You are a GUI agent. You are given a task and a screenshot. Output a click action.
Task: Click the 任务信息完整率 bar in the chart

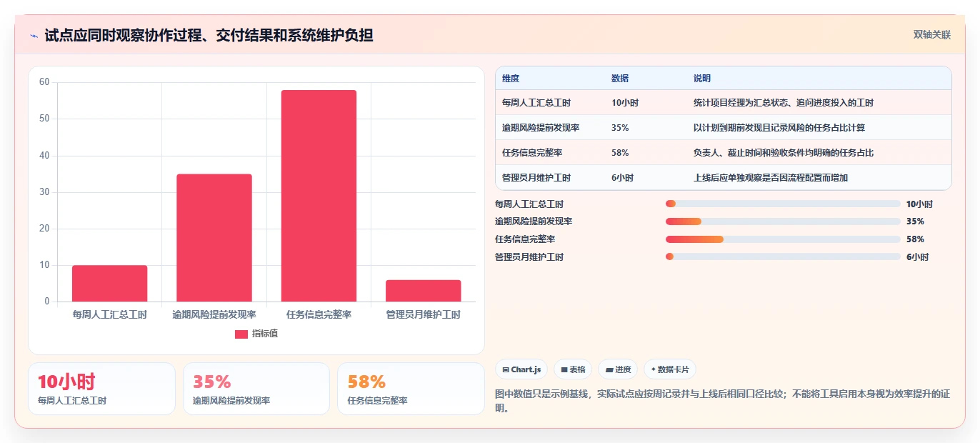tap(319, 196)
